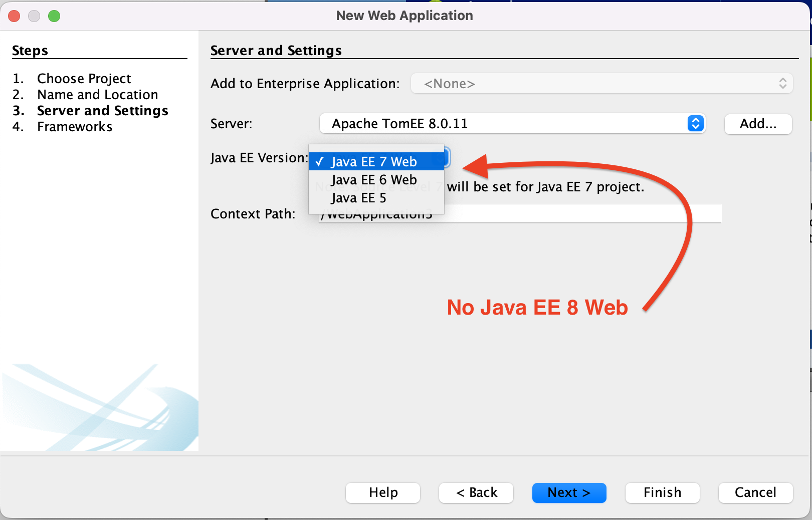Click the Java EE Version stepper arrows
The image size is (812, 520).
pyautogui.click(x=445, y=157)
